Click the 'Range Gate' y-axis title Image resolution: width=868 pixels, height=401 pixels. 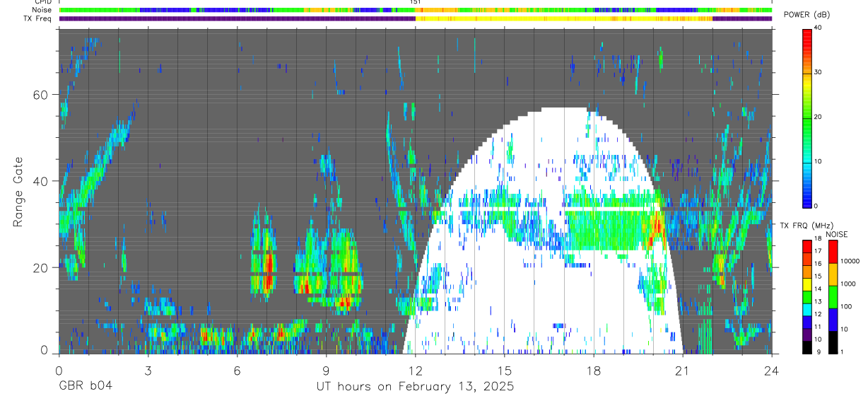[18, 192]
